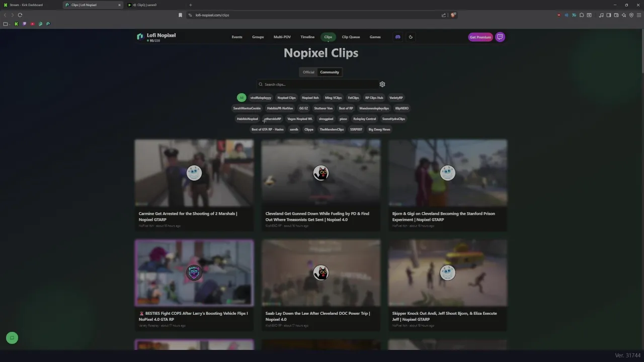Open the Clip Queue nav item

(x=351, y=37)
